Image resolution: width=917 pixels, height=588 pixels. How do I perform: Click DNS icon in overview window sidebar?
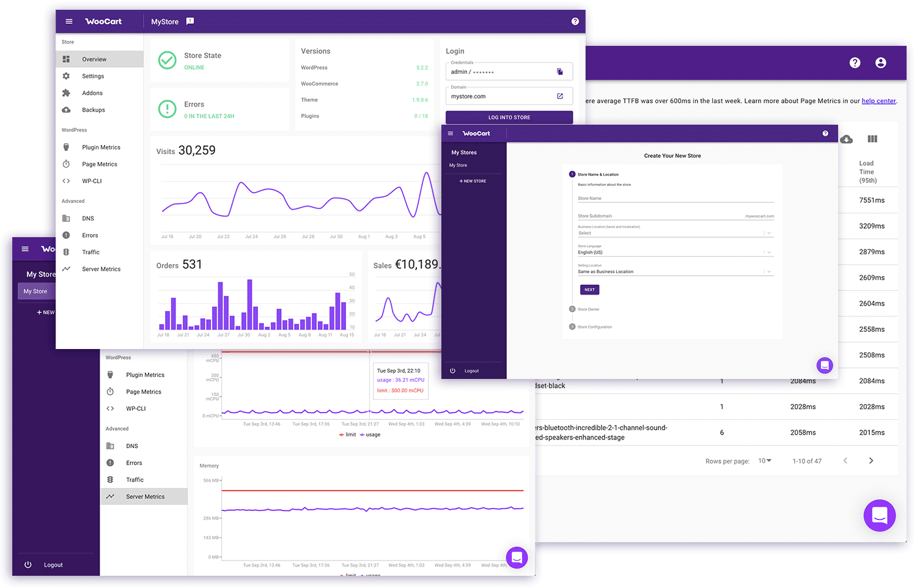66,218
